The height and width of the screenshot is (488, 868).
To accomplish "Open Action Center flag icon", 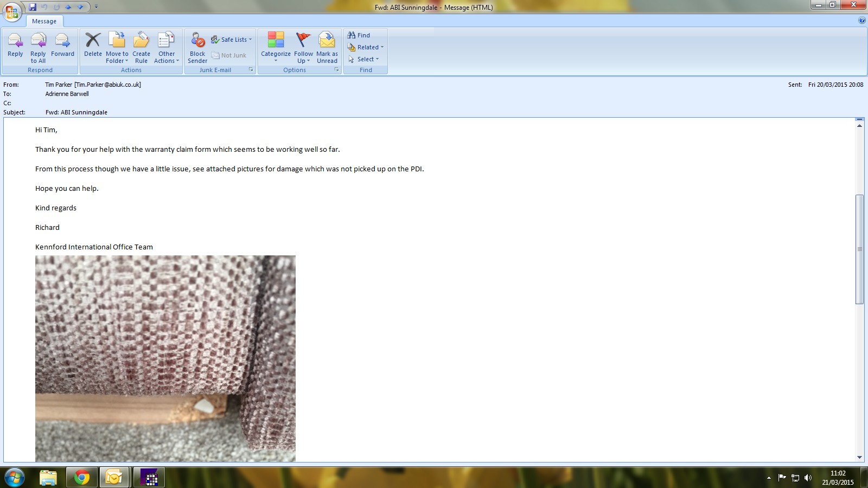I will pos(782,478).
